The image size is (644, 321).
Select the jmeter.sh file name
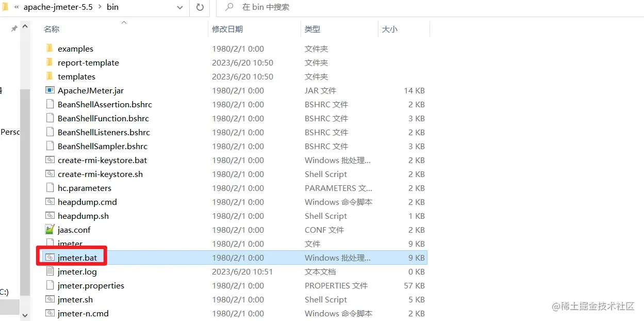(x=75, y=299)
